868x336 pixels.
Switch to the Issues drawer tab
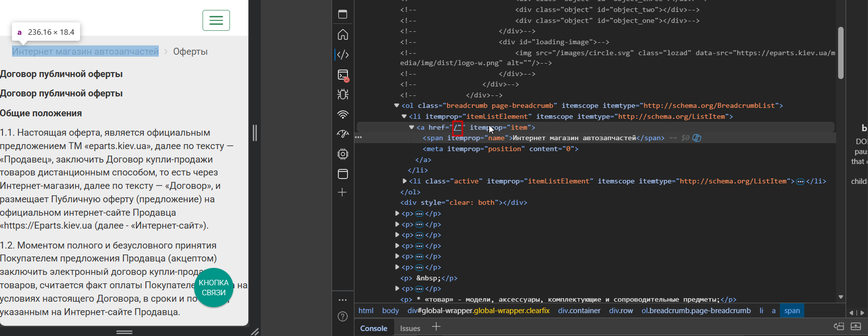tap(410, 328)
